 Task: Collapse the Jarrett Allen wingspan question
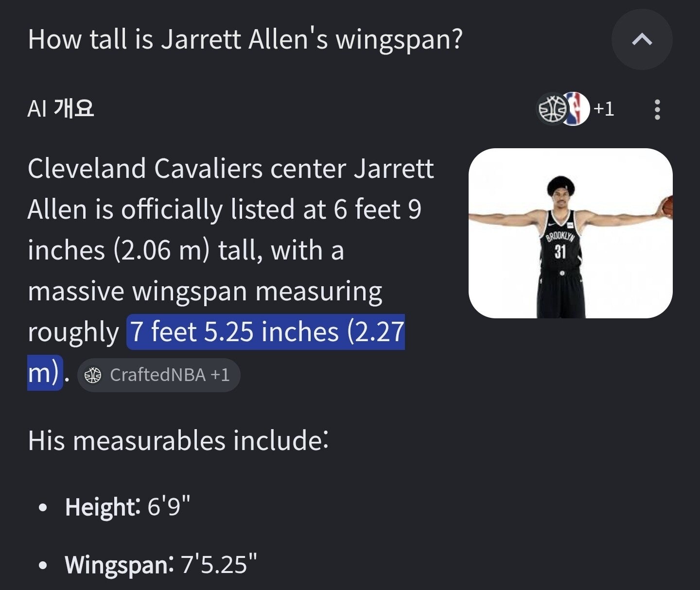tap(642, 39)
